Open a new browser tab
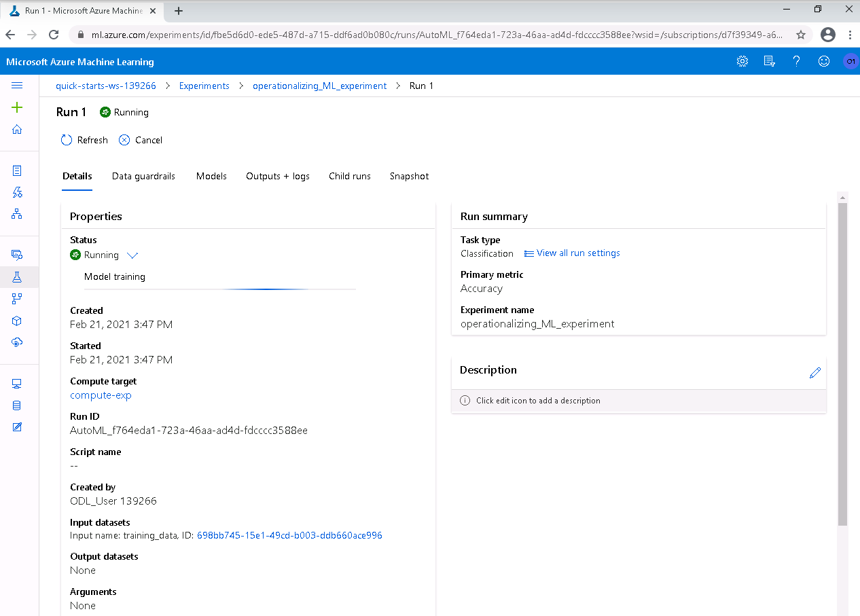This screenshot has height=616, width=860. click(x=179, y=11)
